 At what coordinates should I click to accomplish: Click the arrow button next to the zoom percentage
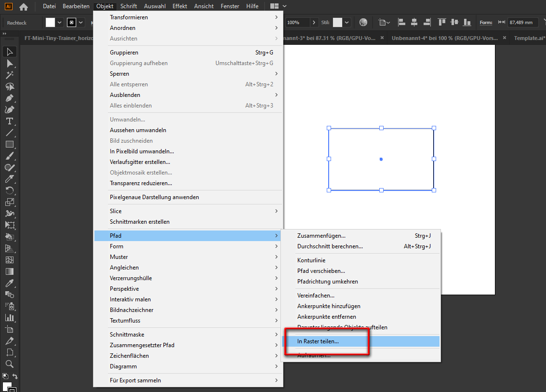point(314,22)
